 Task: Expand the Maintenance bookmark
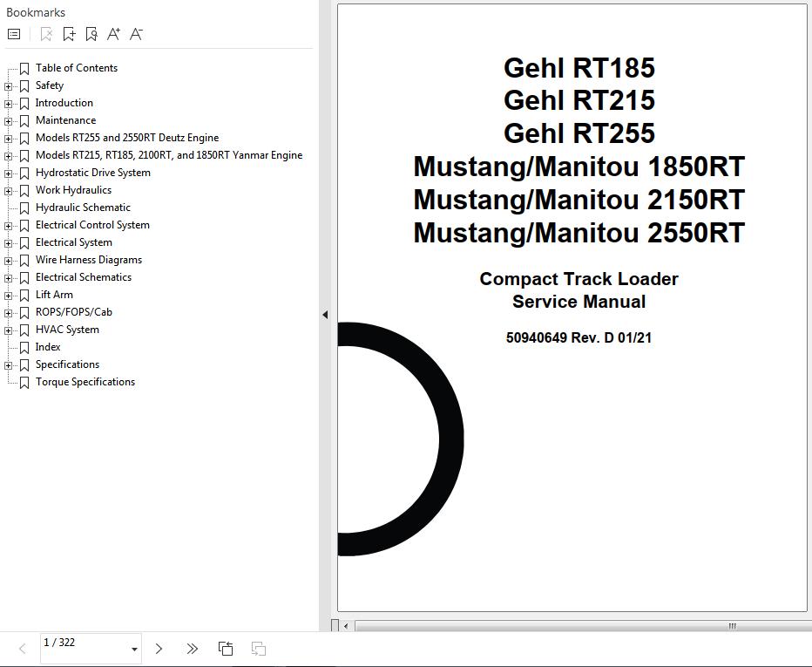click(9, 121)
